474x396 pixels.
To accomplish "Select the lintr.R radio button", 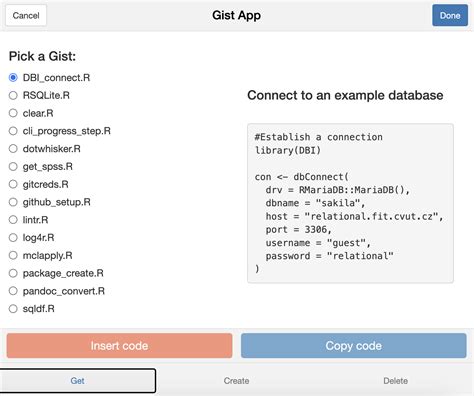I will (x=13, y=220).
